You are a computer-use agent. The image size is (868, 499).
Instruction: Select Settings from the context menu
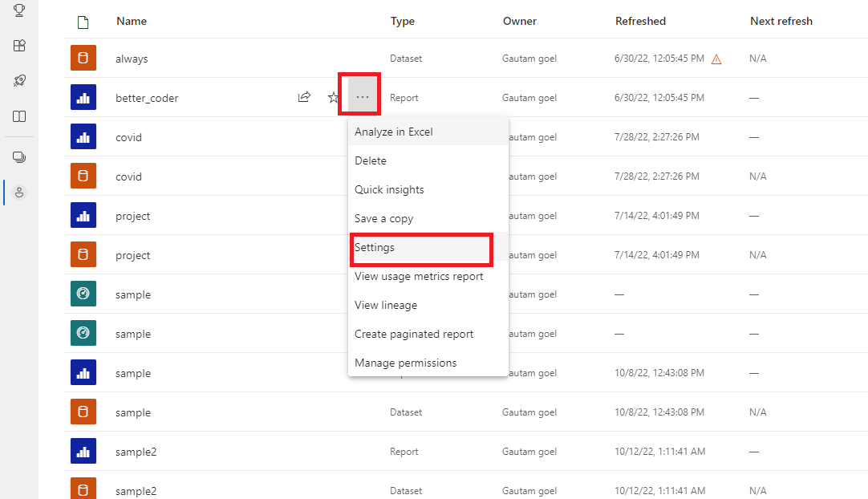point(375,247)
